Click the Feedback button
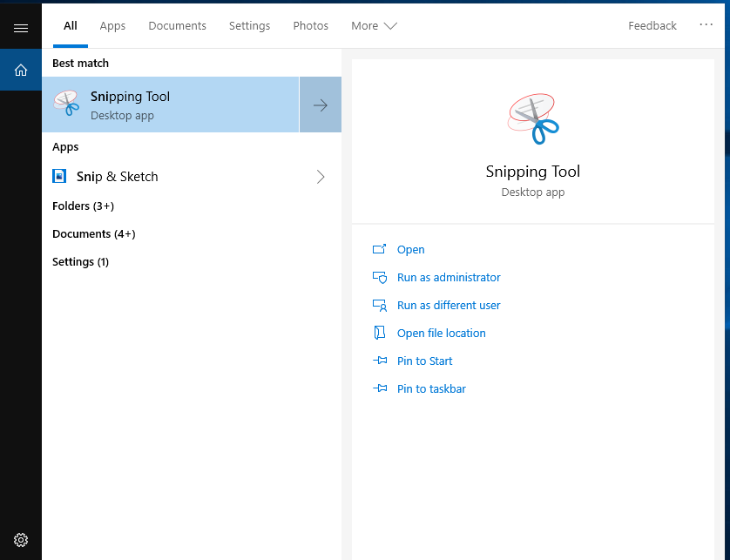The width and height of the screenshot is (730, 560). pyautogui.click(x=652, y=25)
